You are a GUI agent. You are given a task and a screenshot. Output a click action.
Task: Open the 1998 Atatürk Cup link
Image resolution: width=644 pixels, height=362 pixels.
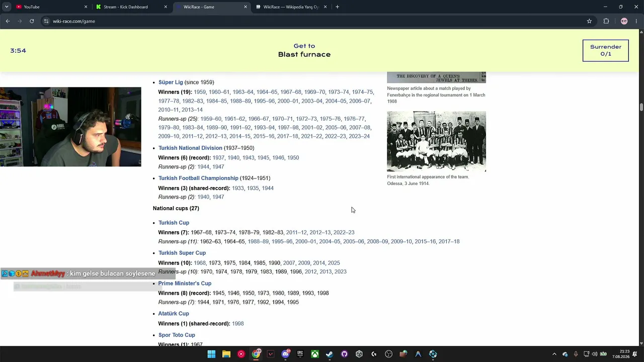tap(238, 324)
